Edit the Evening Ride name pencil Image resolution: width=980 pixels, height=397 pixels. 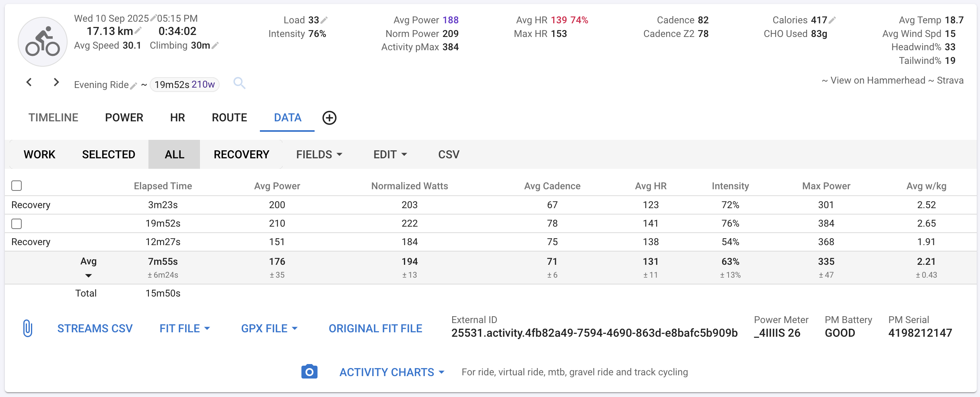click(134, 86)
